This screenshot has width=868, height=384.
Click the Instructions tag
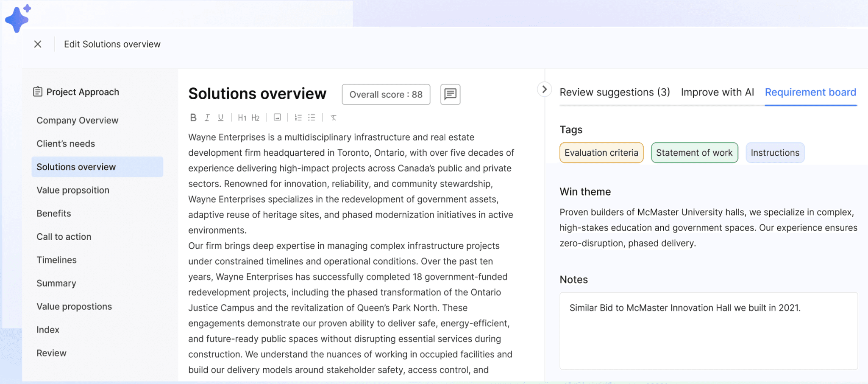[x=775, y=153]
